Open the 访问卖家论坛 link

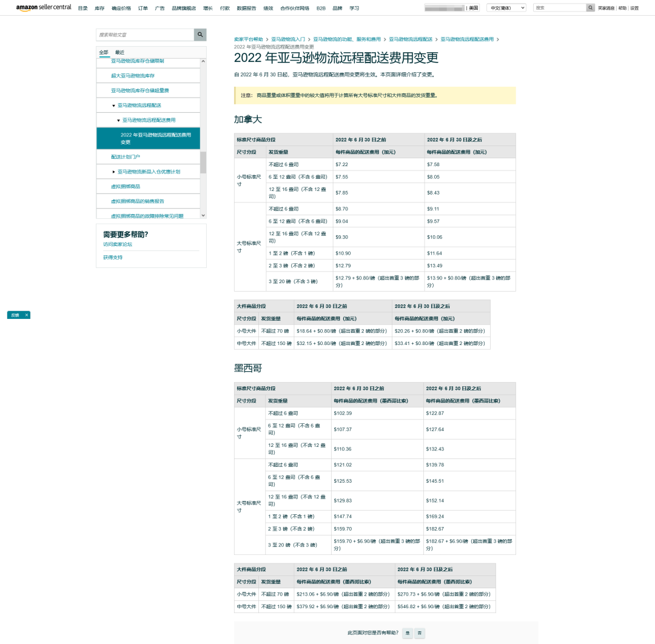pyautogui.click(x=118, y=244)
